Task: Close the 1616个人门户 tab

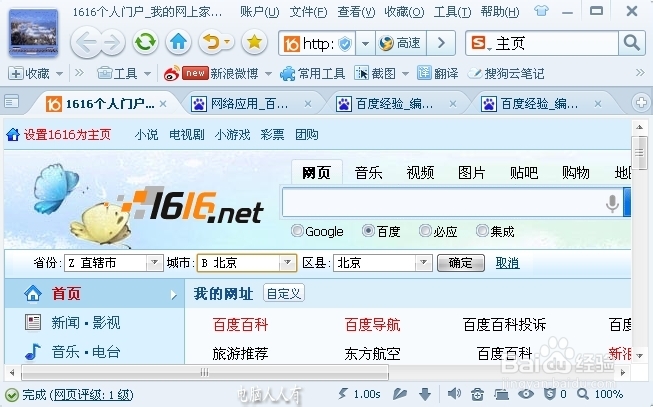Action: pos(163,104)
